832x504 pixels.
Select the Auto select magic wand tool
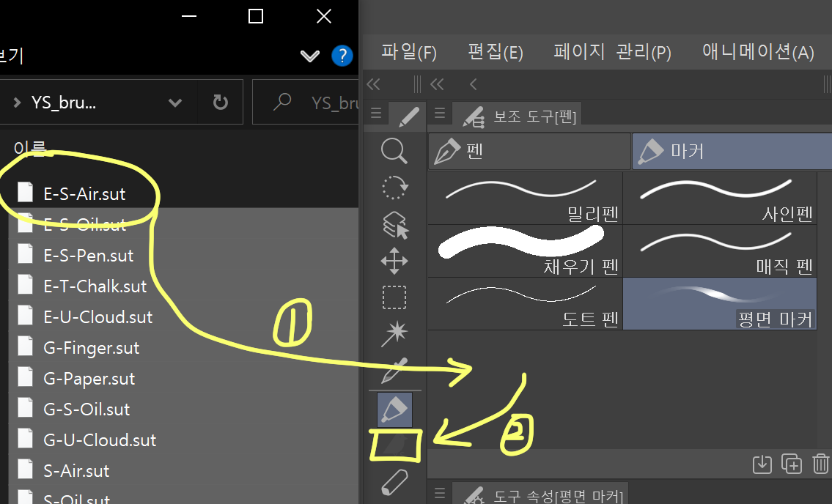coord(394,334)
